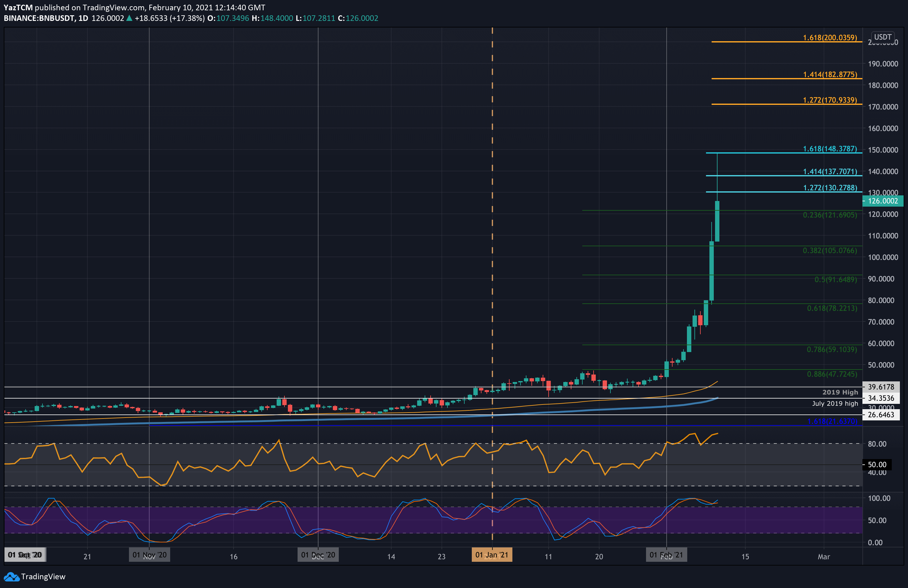This screenshot has width=908, height=588.
Task: Click the 0.236(121.6905) retracement label
Action: click(830, 215)
